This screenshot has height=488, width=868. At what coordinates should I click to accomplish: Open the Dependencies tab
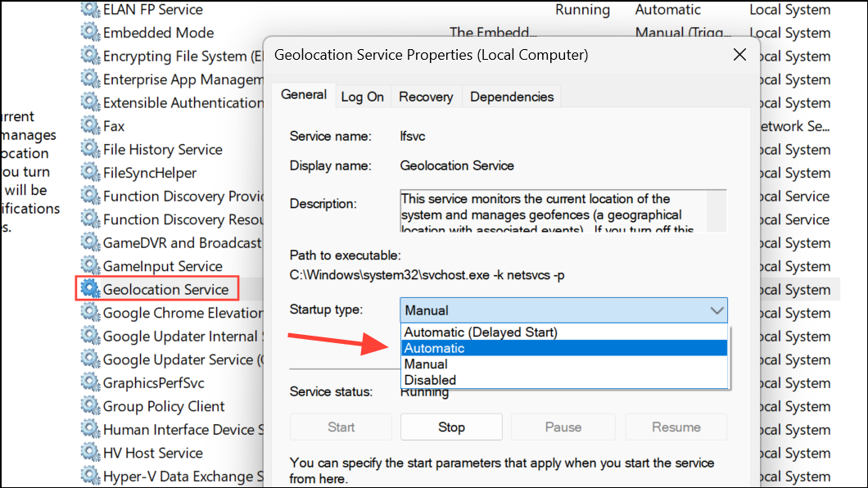511,96
